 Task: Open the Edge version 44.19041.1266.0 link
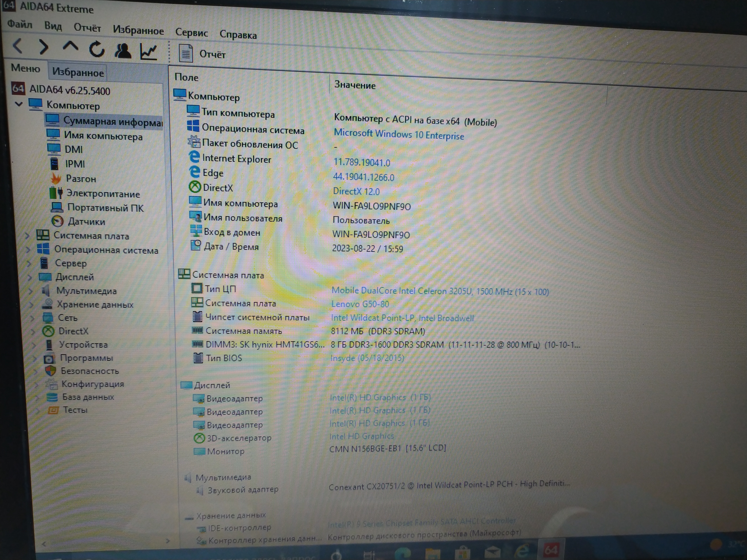click(363, 177)
